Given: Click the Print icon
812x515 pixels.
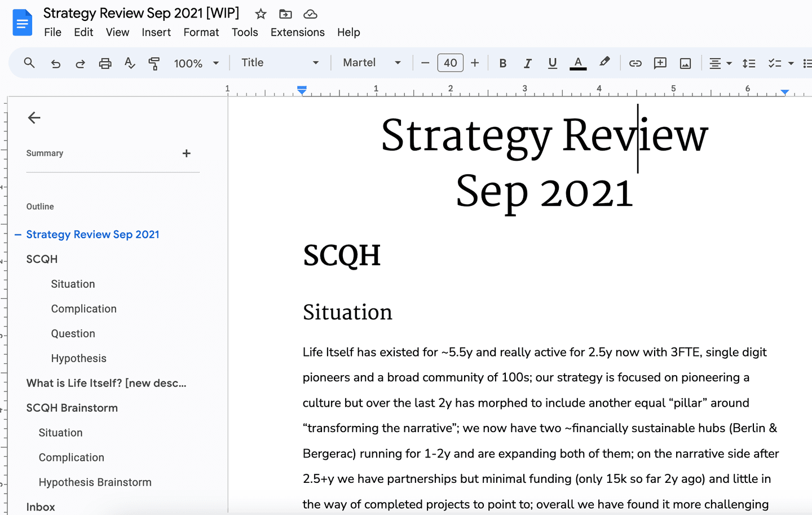Looking at the screenshot, I should click(x=105, y=63).
